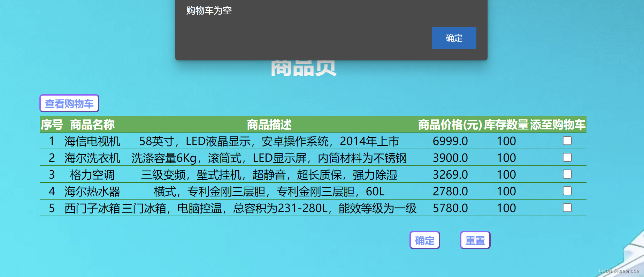Click the price 3269.0
The height and width of the screenshot is (277, 644).
coord(450,175)
